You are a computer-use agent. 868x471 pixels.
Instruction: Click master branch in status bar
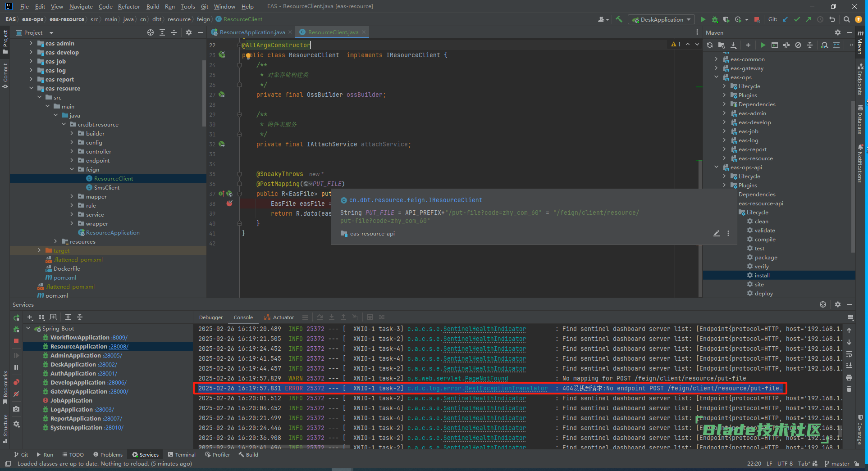(837, 464)
